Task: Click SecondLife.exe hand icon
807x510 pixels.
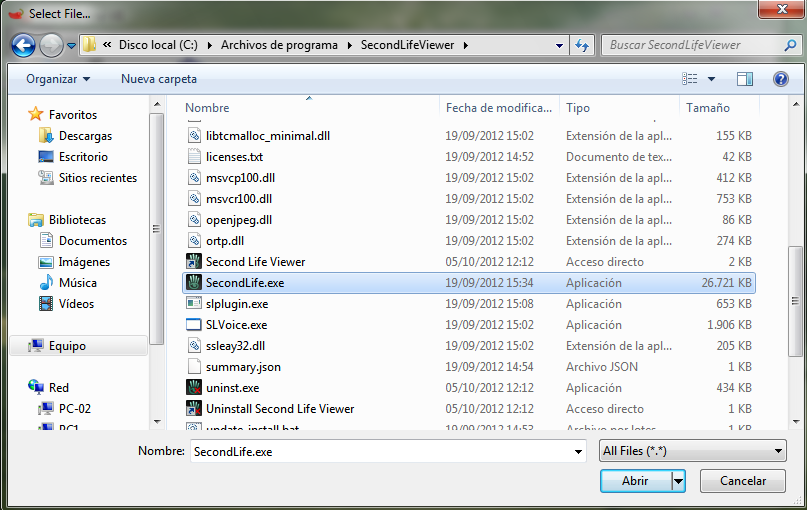Action: point(194,283)
